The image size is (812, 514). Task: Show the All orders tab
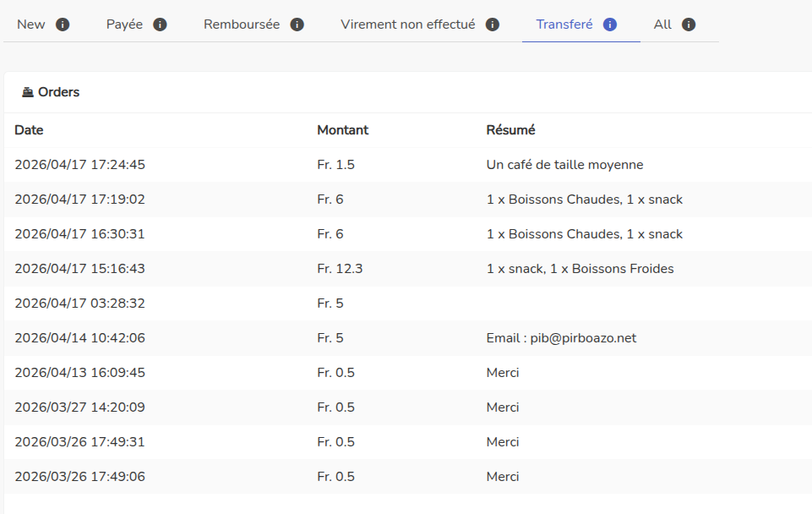click(x=662, y=25)
